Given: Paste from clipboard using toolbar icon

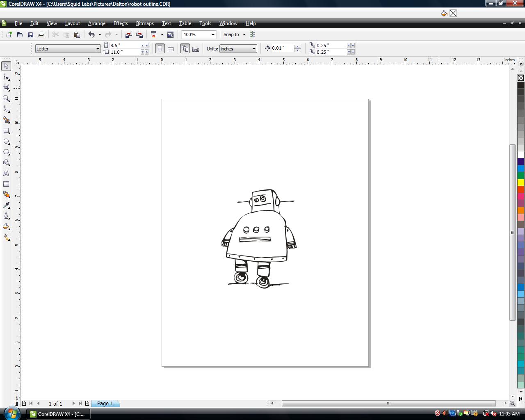Looking at the screenshot, I should [77, 34].
